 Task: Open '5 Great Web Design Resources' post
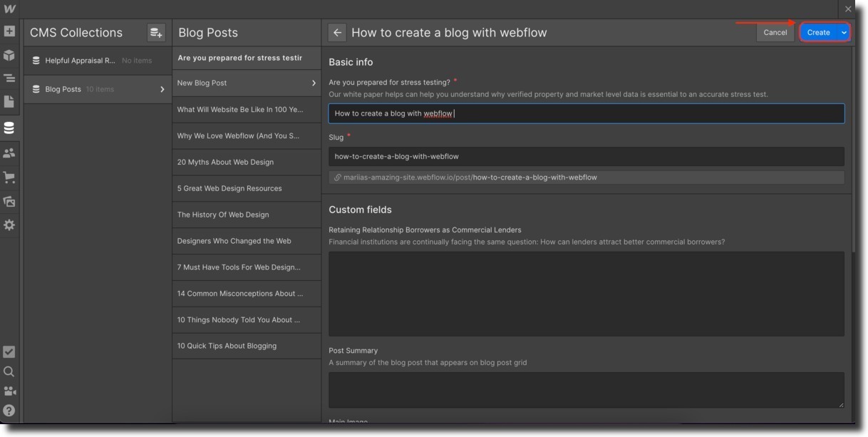point(247,188)
